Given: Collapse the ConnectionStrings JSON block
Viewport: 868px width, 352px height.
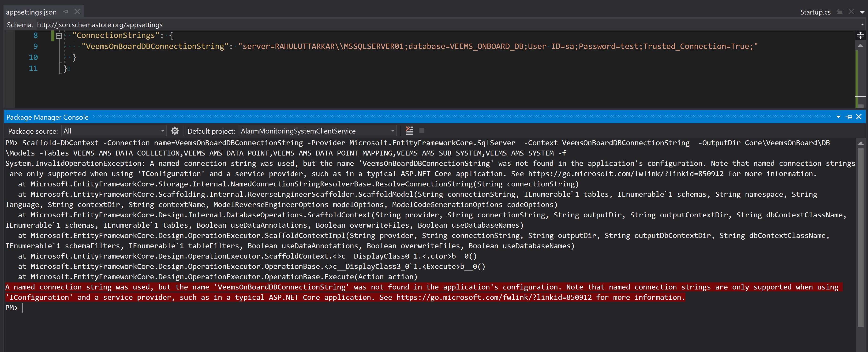Looking at the screenshot, I should coord(59,35).
